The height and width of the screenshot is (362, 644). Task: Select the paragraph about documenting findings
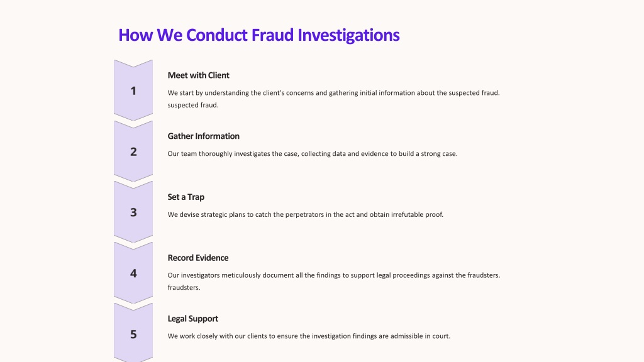point(334,281)
